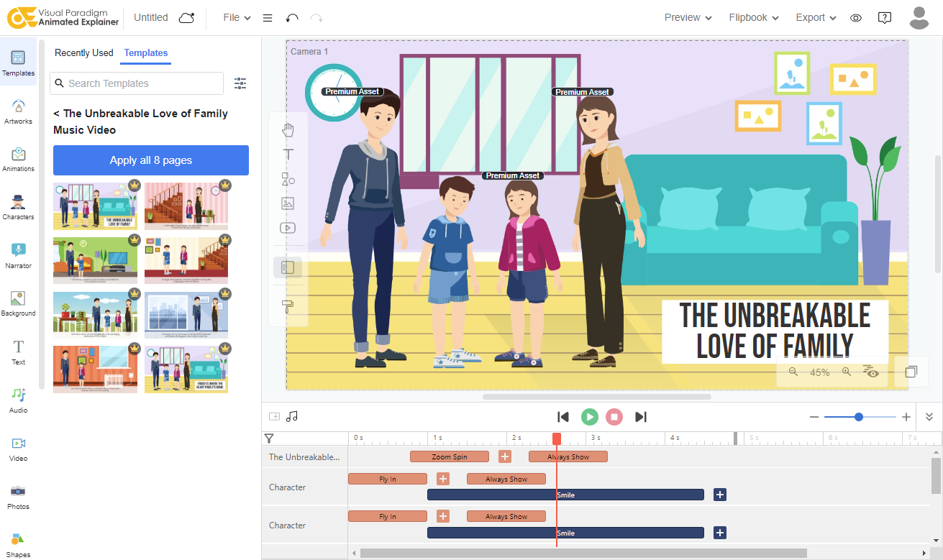943x560 pixels.
Task: Toggle the eye preview visibility icon
Action: (855, 18)
